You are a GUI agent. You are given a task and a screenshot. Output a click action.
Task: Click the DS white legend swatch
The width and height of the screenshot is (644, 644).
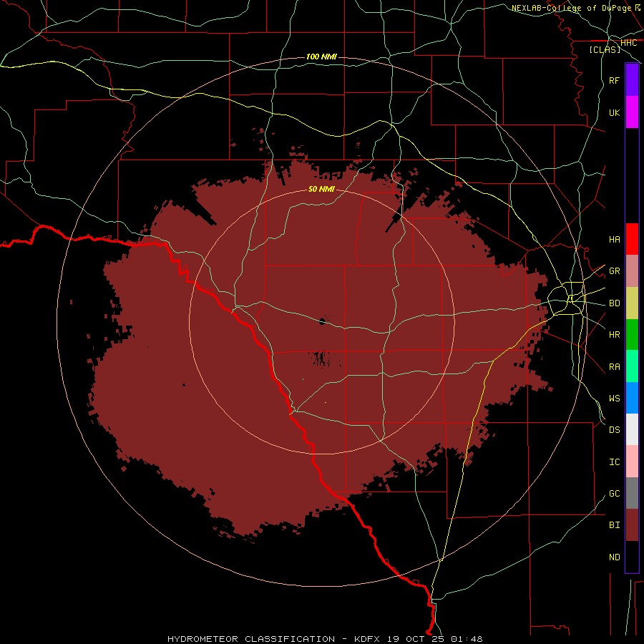click(x=632, y=429)
